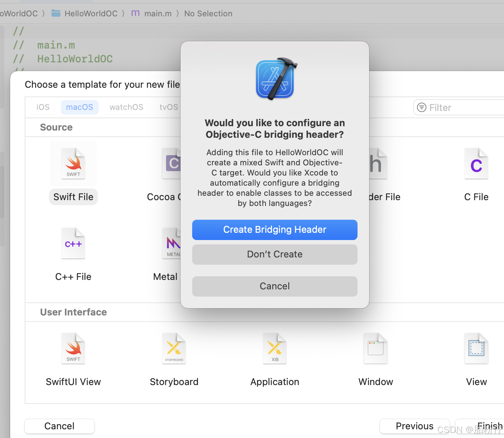
Task: Select the Application XIB template icon
Action: pyautogui.click(x=275, y=348)
